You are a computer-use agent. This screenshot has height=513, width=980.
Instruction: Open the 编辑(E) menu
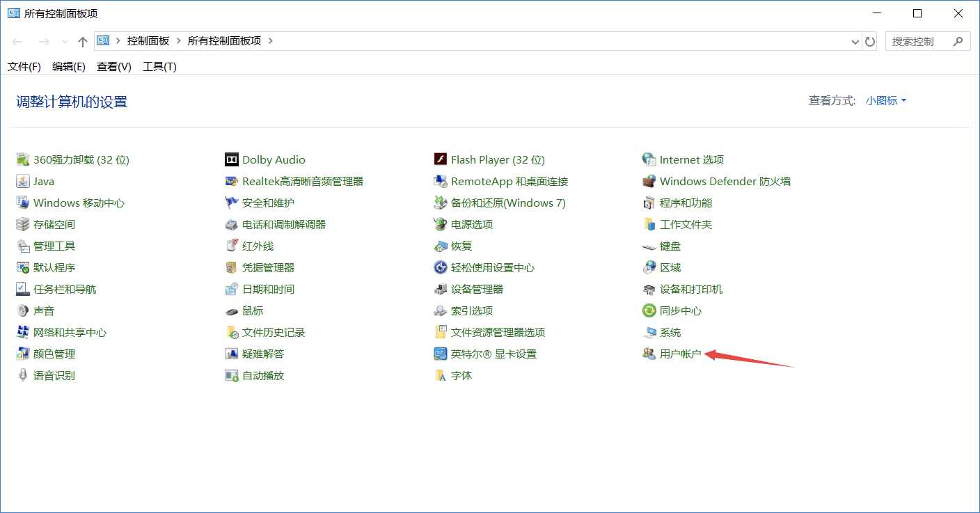pos(69,66)
